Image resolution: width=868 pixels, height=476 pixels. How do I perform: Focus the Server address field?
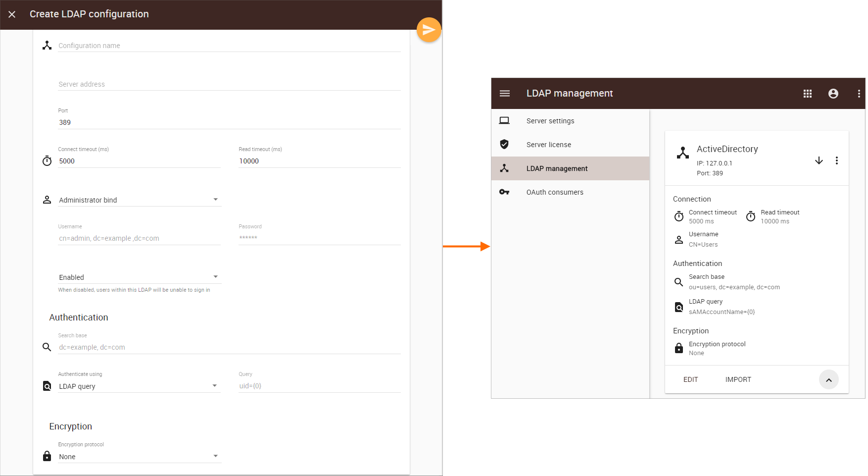(x=229, y=84)
